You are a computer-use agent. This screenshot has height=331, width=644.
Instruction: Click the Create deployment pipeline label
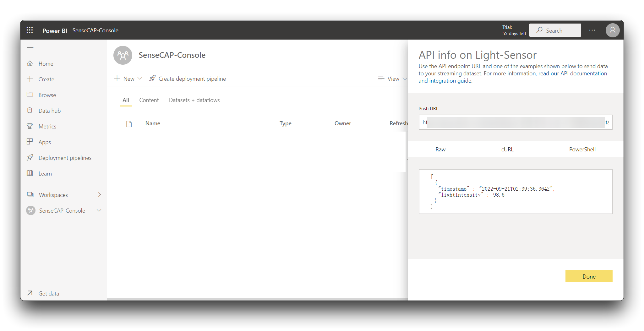(192, 79)
